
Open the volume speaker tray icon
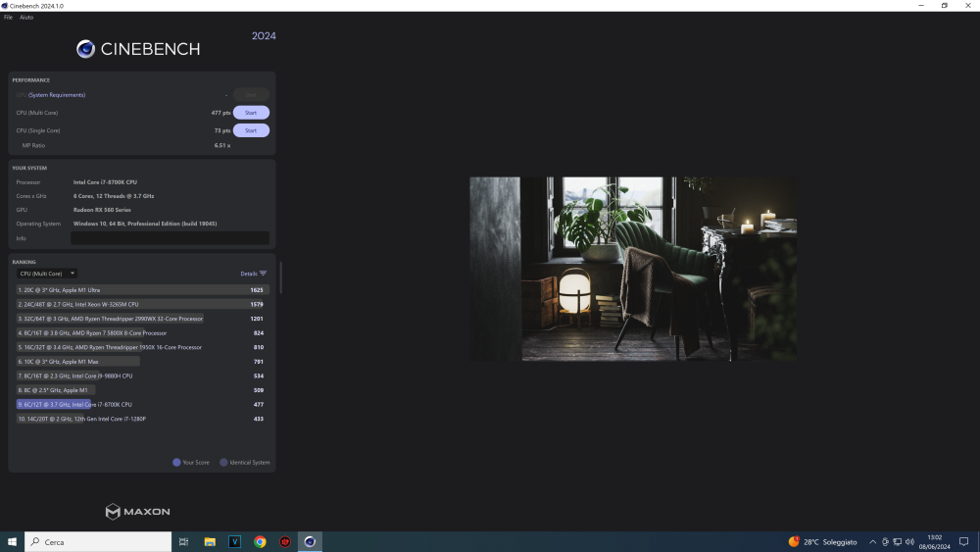[x=910, y=542]
